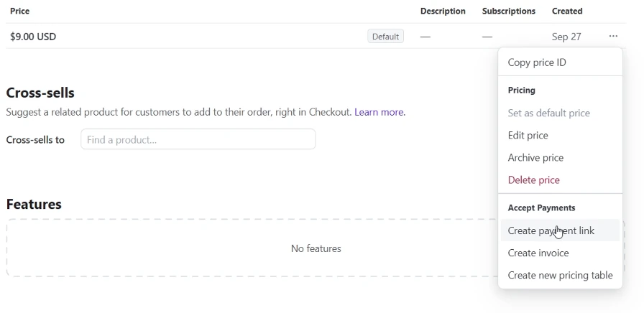
Task: Click the Subscriptions column header
Action: pos(508,11)
